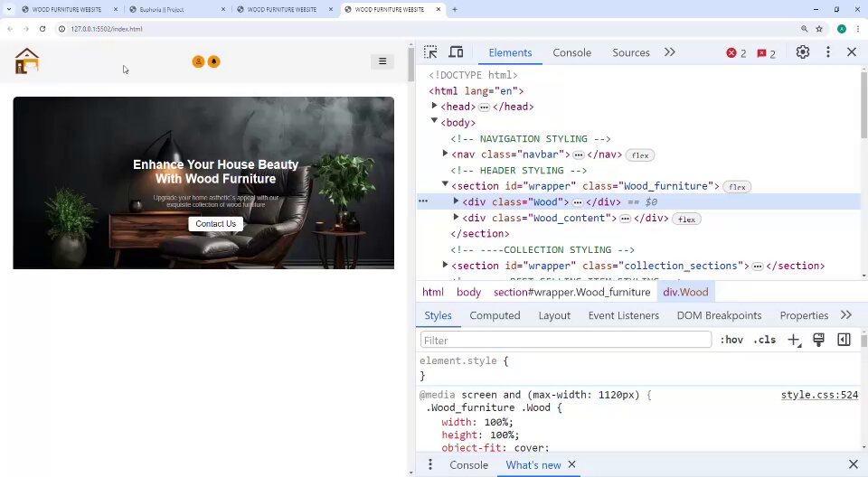Close the DevTools panel

[x=852, y=52]
